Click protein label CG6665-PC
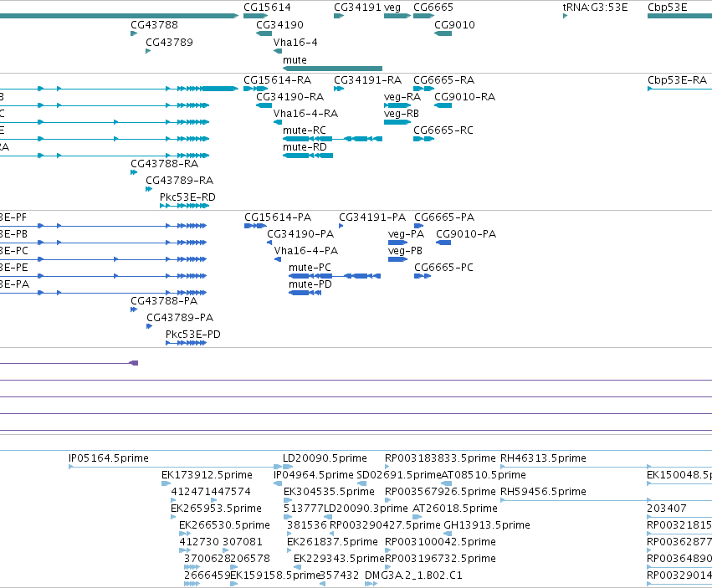 coord(443,268)
